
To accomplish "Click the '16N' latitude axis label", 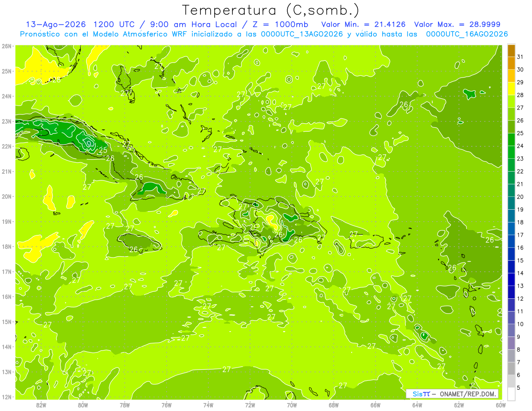I will [7, 297].
